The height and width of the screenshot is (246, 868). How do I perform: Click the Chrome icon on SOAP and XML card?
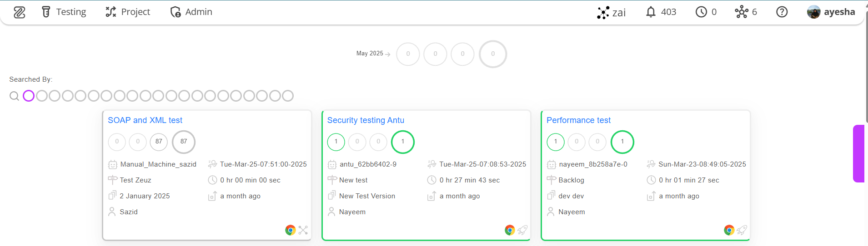290,230
